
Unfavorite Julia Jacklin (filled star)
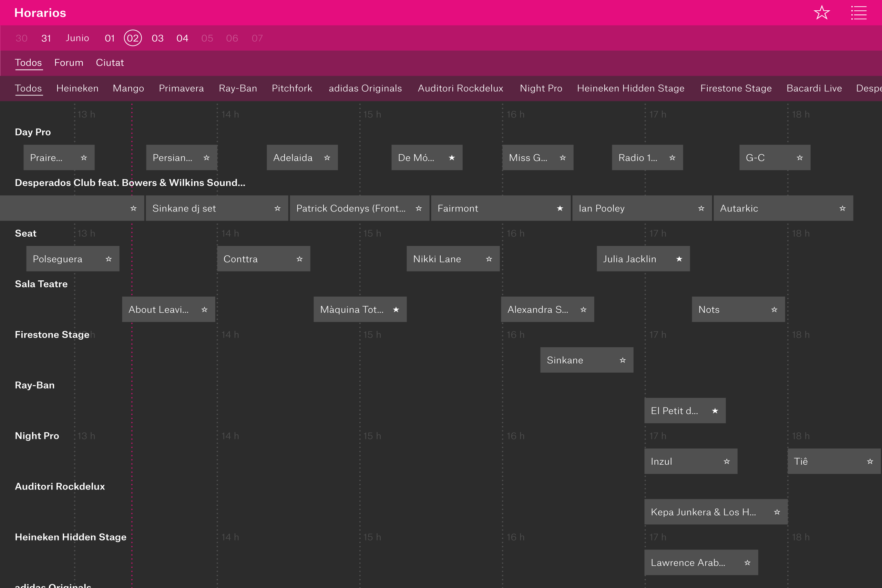coord(679,259)
